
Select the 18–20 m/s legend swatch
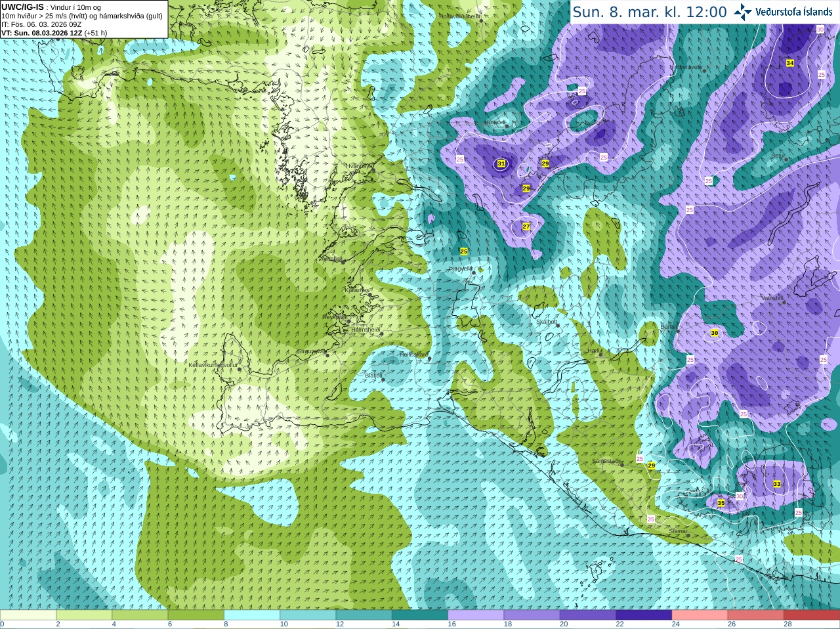(532, 615)
